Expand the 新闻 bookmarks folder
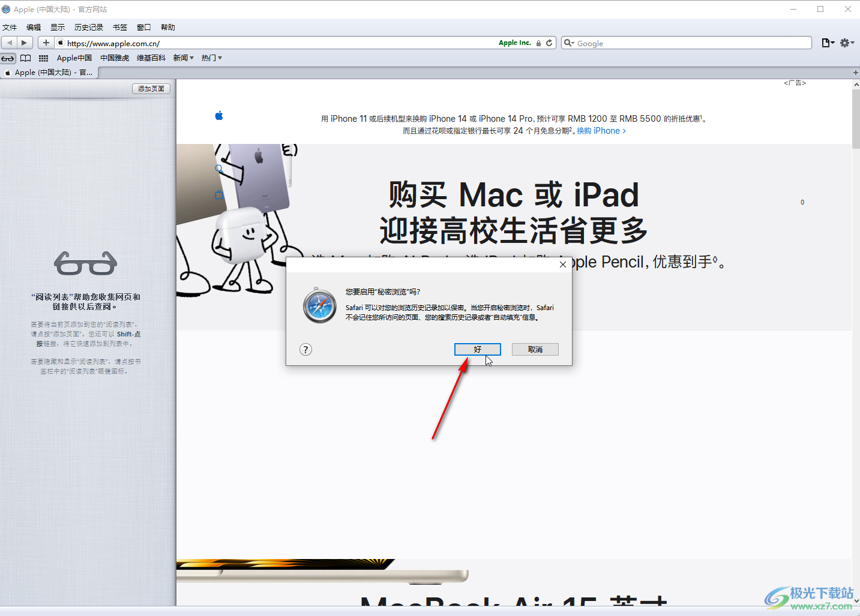This screenshot has height=616, width=860. [184, 58]
